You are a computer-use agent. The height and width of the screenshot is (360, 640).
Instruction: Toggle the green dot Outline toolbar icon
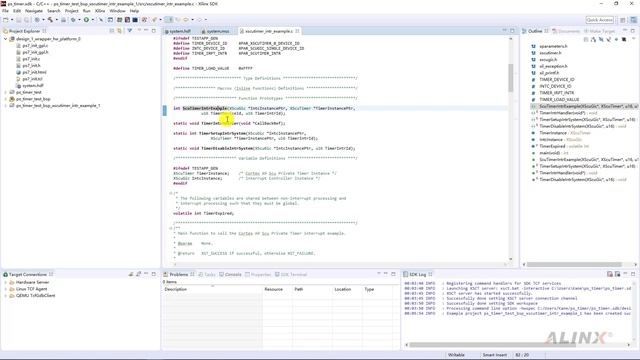click(616, 40)
